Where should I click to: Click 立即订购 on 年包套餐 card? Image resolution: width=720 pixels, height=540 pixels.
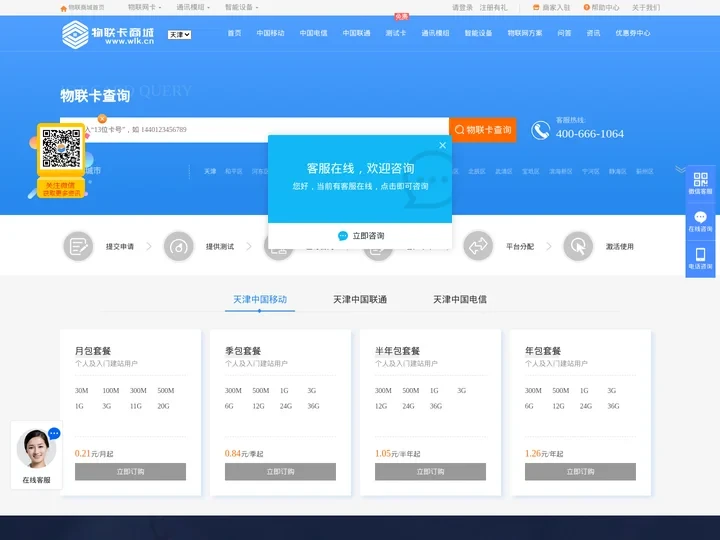(x=580, y=472)
